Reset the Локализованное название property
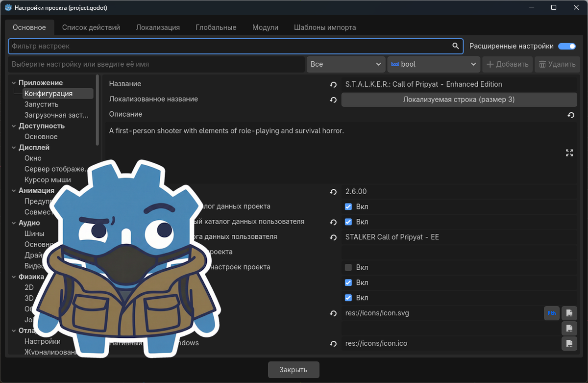Image resolution: width=588 pixels, height=383 pixels. coord(333,100)
